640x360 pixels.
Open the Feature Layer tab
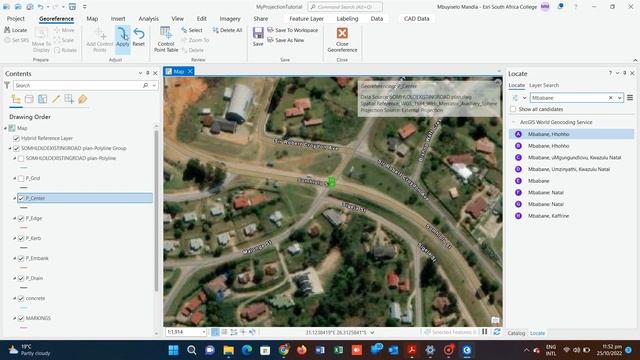coord(307,19)
